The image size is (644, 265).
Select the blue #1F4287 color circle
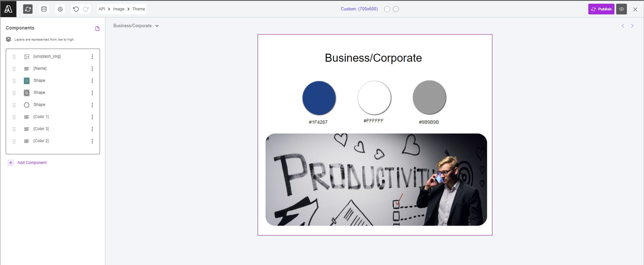[319, 98]
